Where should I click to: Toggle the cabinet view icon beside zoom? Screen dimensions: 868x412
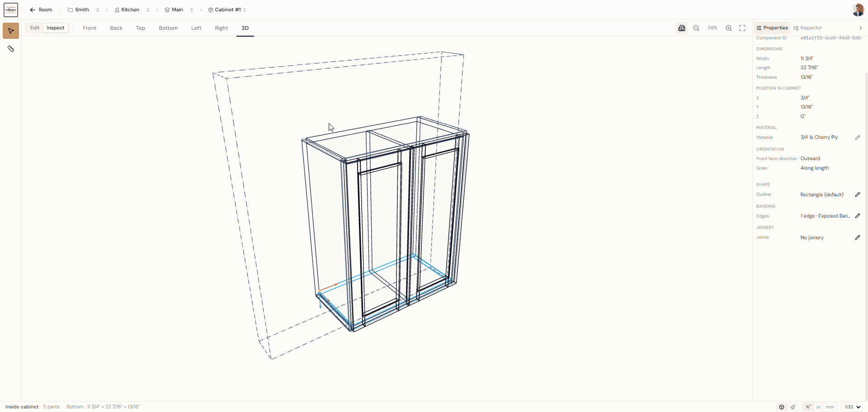[682, 28]
